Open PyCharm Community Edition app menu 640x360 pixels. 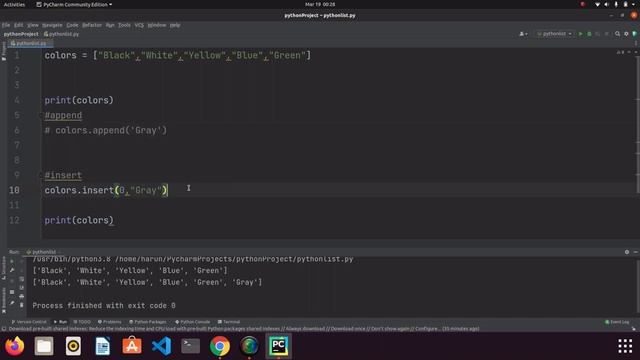pyautogui.click(x=74, y=4)
